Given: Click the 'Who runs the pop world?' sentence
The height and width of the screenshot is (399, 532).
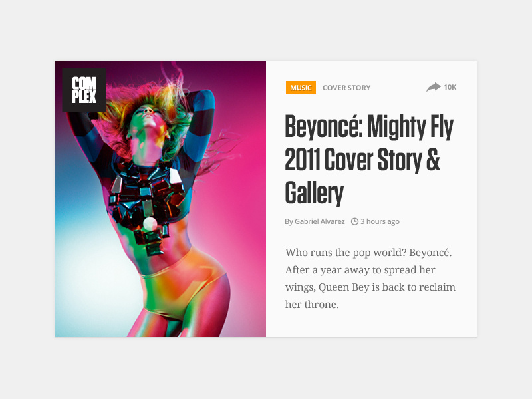Looking at the screenshot, I should [346, 253].
